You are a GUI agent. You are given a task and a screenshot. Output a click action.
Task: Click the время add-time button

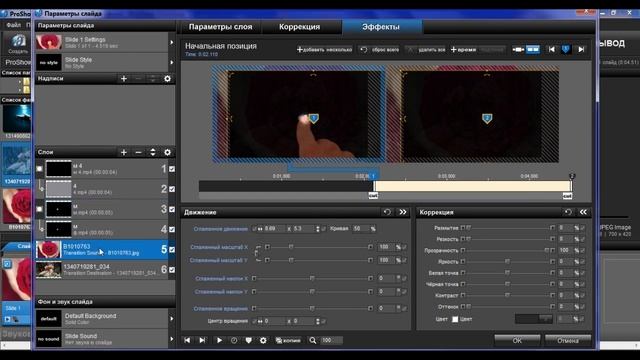coord(463,49)
